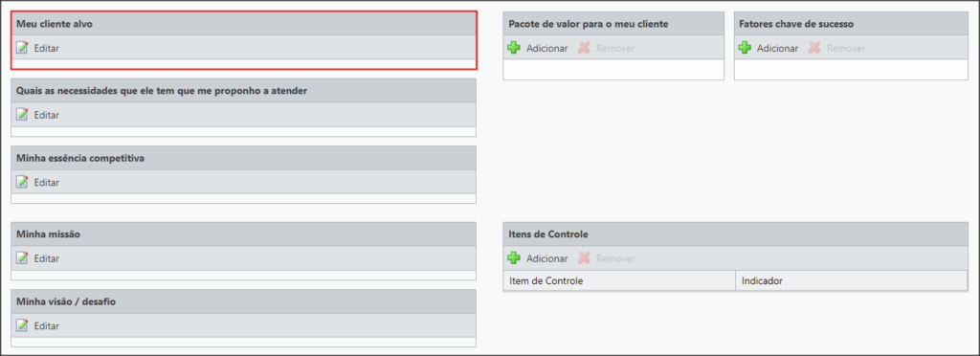This screenshot has width=980, height=356.
Task: Click the Pacote de valor para o meu cliente title
Action: point(589,24)
